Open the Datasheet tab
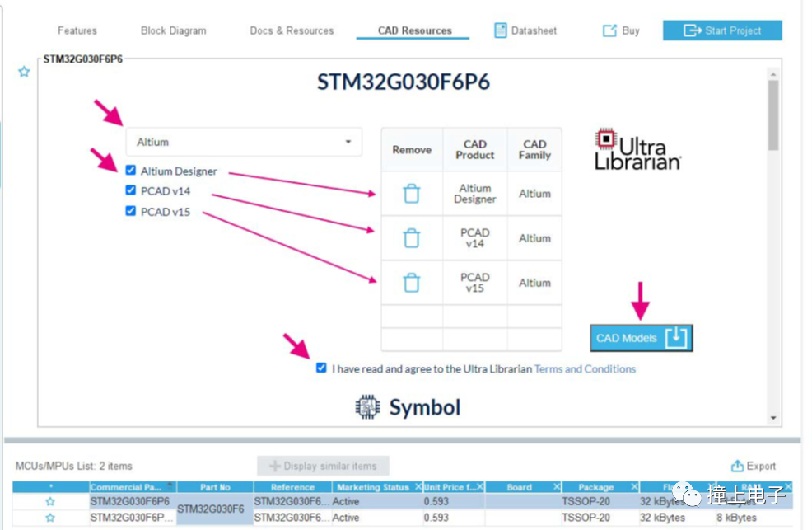812x530 pixels. click(525, 30)
